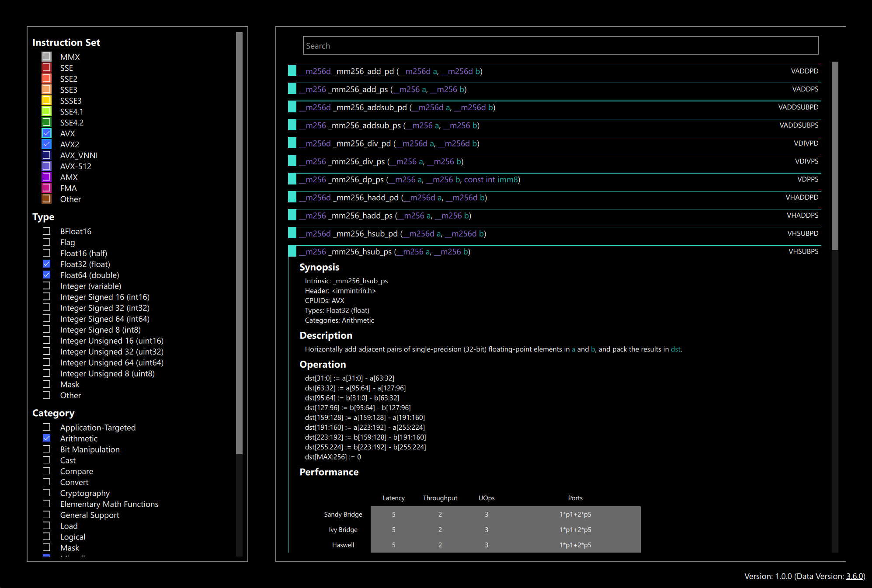Open the data version 3.6.0 link
Screen dimensions: 872x588
click(x=855, y=576)
